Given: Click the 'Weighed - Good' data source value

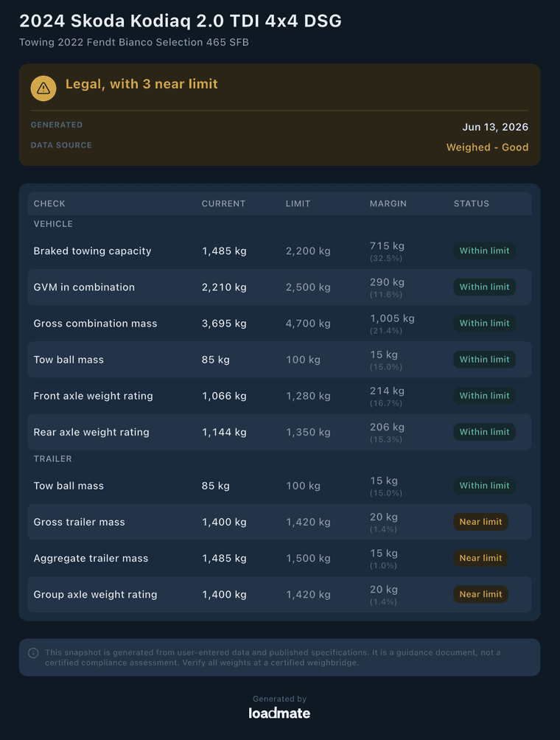Looking at the screenshot, I should (x=487, y=147).
